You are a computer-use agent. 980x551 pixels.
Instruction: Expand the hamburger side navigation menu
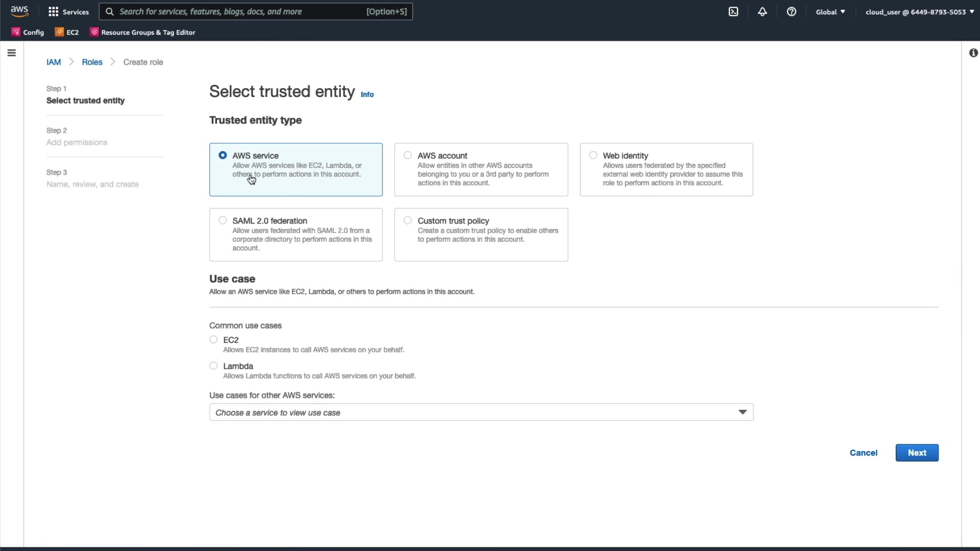[x=12, y=53]
